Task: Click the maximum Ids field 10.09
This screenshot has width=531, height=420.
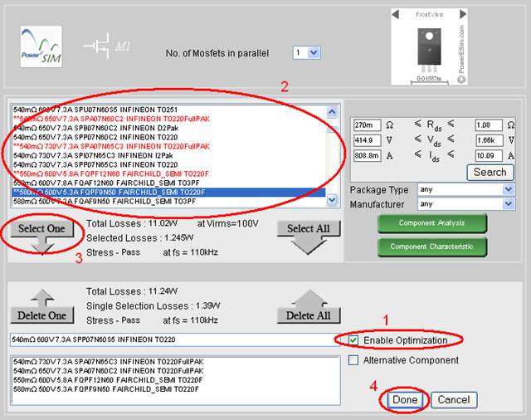Action: click(x=489, y=155)
